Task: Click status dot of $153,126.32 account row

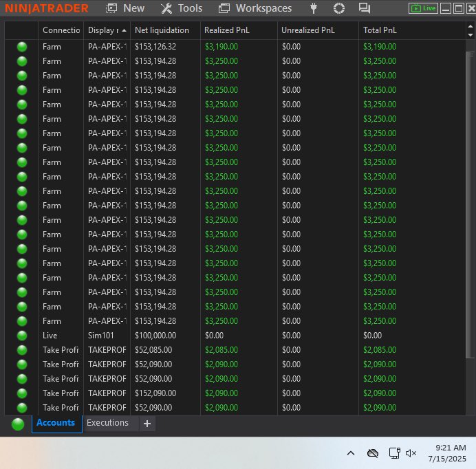Action: tap(22, 47)
